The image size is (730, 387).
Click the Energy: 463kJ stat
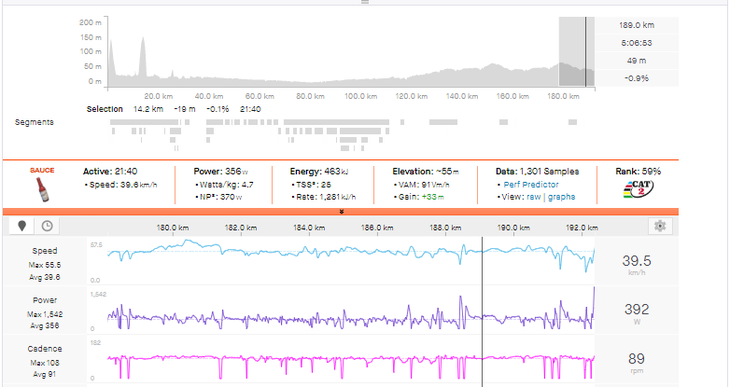point(319,171)
